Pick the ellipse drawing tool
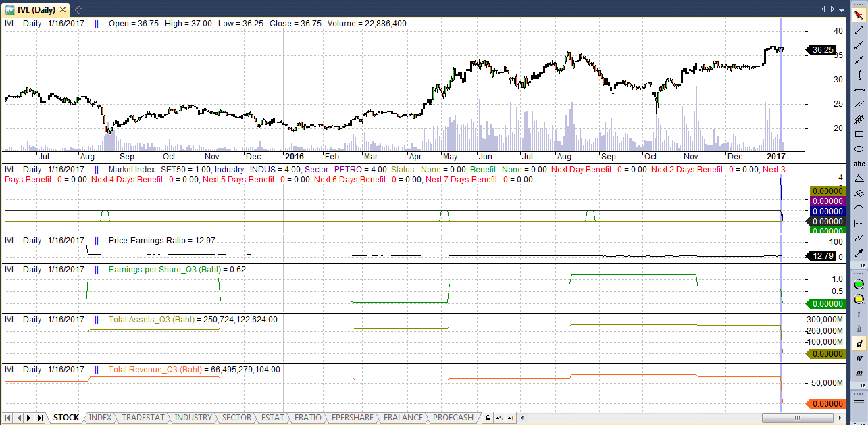The height and width of the screenshot is (425, 868). [859, 149]
